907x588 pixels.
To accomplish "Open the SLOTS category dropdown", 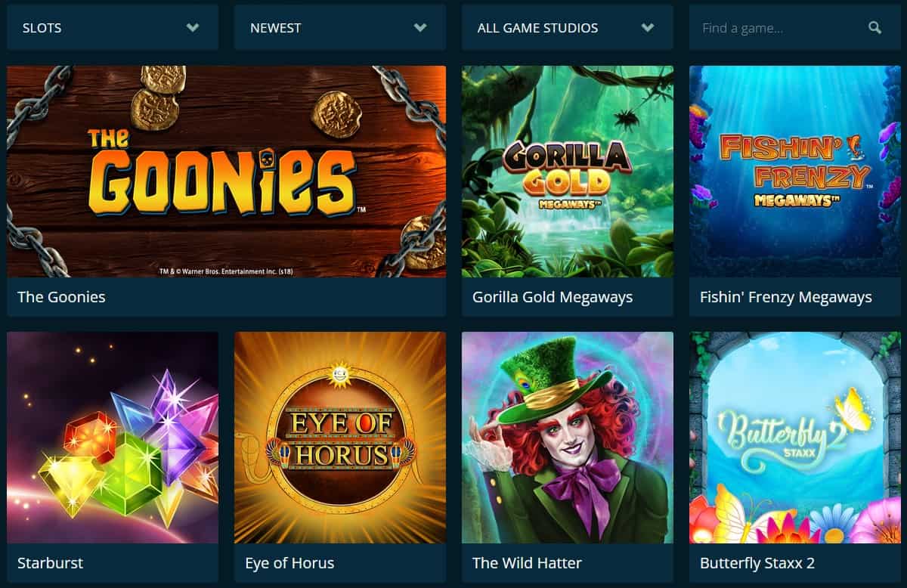I will pyautogui.click(x=113, y=27).
